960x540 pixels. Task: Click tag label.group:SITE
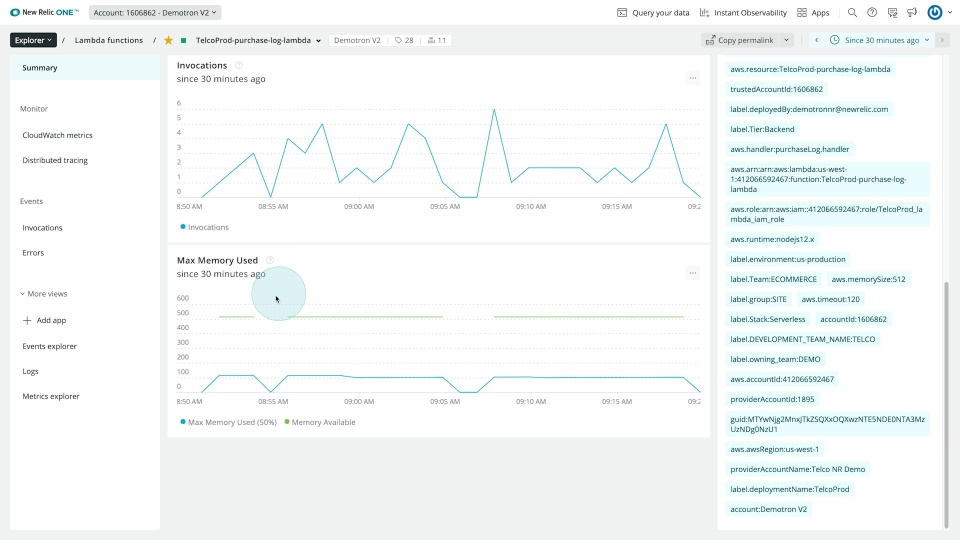point(758,299)
